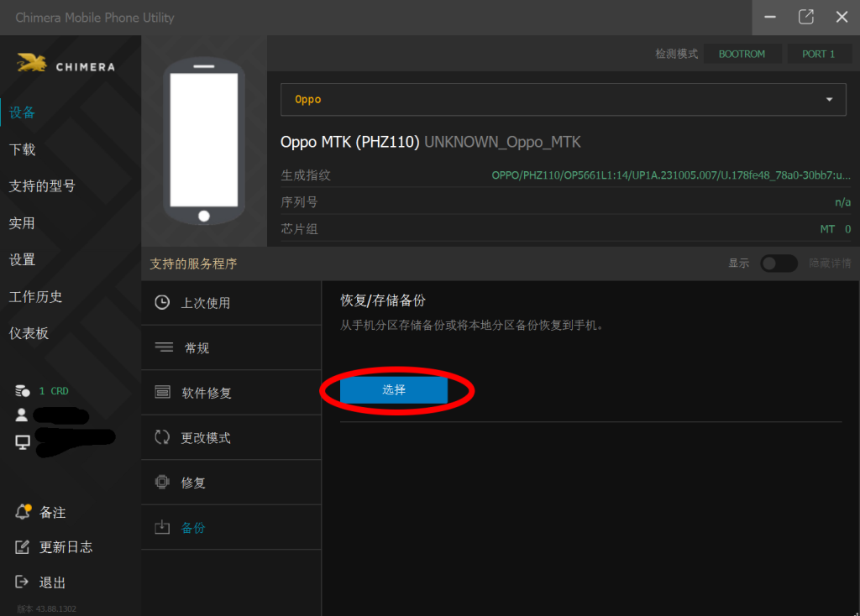Click the 序列号 n/a value
Viewport: 860px width, 616px height.
click(842, 202)
